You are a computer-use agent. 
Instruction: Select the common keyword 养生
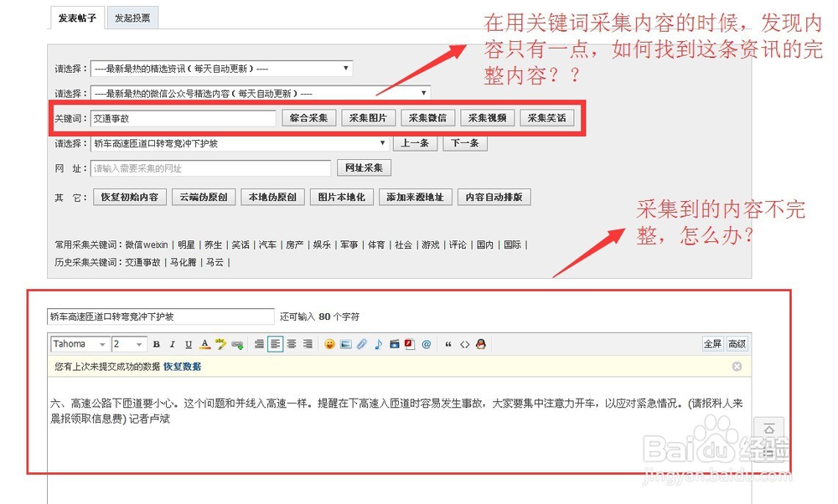click(213, 244)
